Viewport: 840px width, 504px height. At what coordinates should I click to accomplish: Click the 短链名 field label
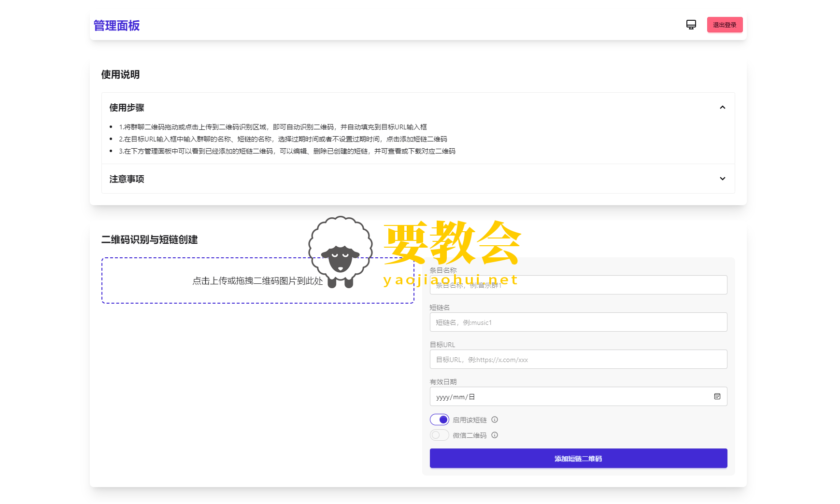coord(440,308)
